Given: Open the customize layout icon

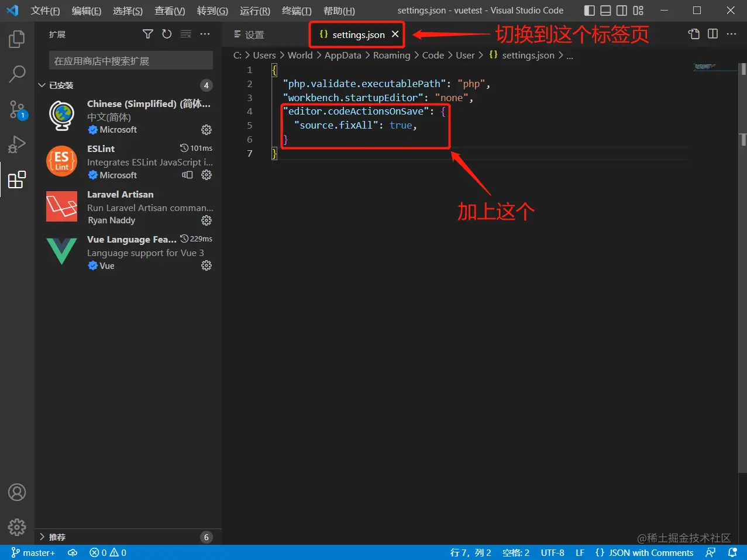Looking at the screenshot, I should [638, 11].
